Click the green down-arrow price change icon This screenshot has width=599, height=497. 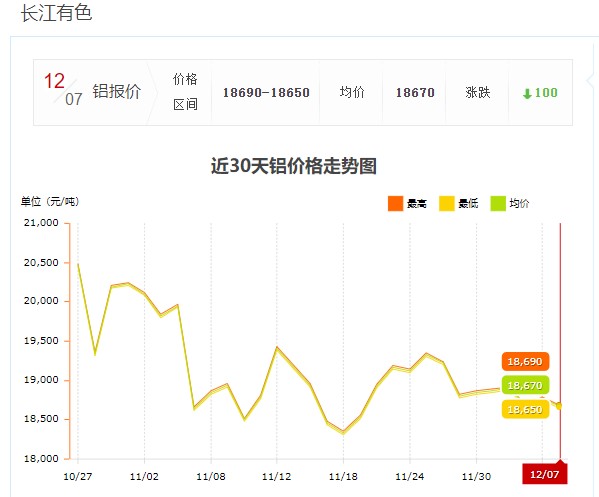527,93
